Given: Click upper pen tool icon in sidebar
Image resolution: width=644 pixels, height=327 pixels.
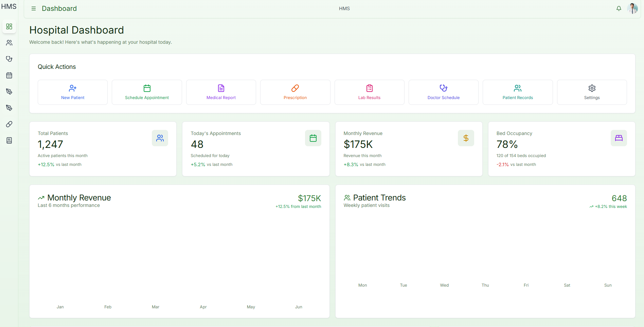Looking at the screenshot, I should (9, 92).
